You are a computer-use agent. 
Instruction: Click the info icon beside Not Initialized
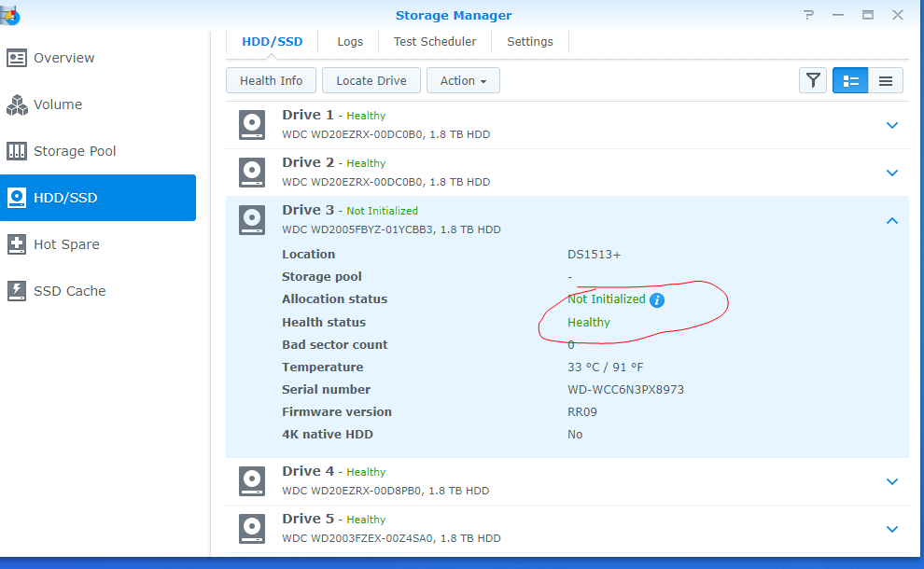[659, 299]
